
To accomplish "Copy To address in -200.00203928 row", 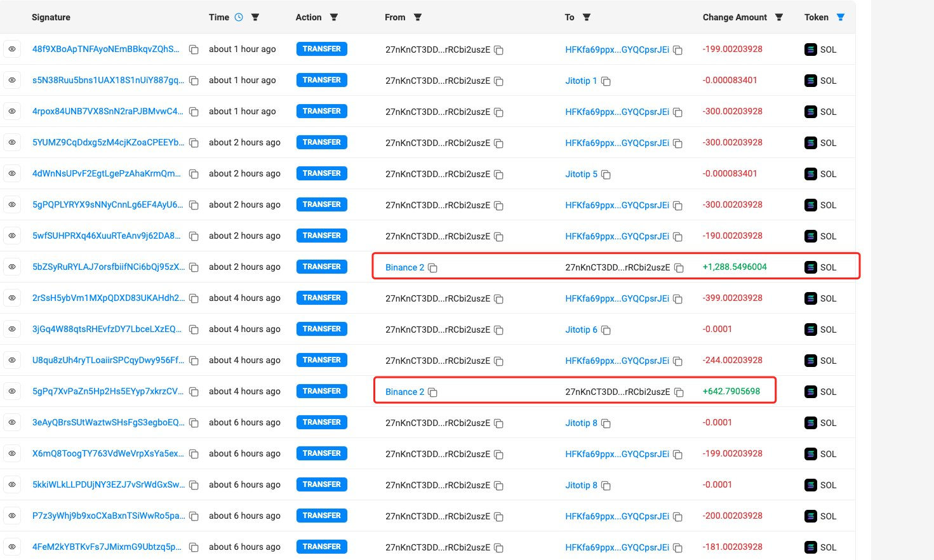I will pyautogui.click(x=678, y=516).
